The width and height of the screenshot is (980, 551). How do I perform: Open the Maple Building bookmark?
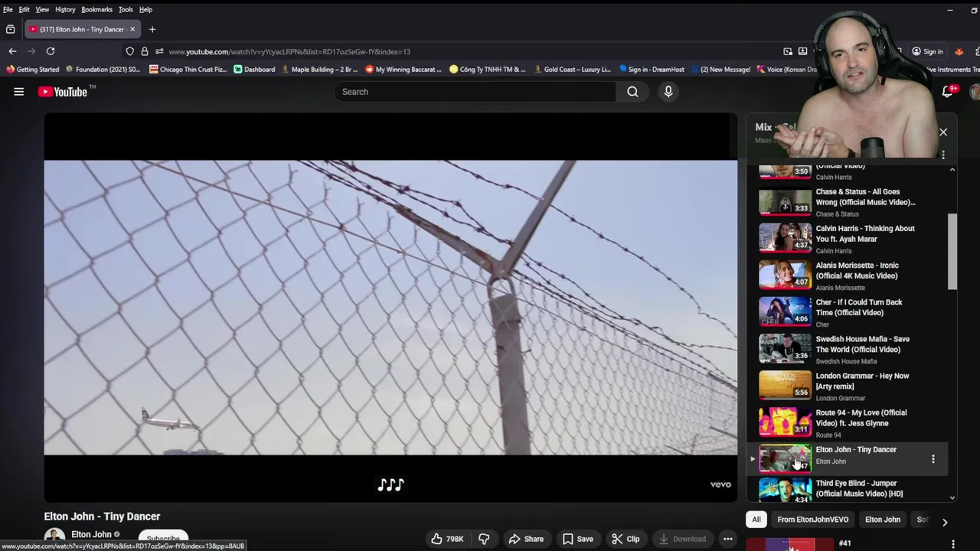[x=320, y=70]
